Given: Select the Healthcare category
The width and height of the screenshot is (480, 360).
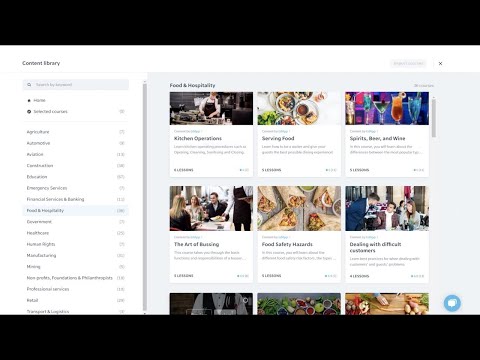Looking at the screenshot, I should pyautogui.click(x=75, y=233).
